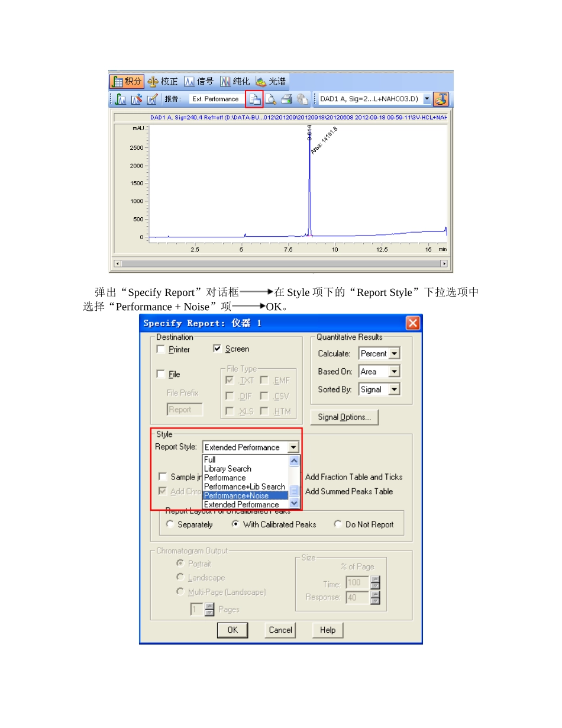The width and height of the screenshot is (562, 728).
Task: Click the integrate chromatogram toolbar icon
Action: (120, 99)
